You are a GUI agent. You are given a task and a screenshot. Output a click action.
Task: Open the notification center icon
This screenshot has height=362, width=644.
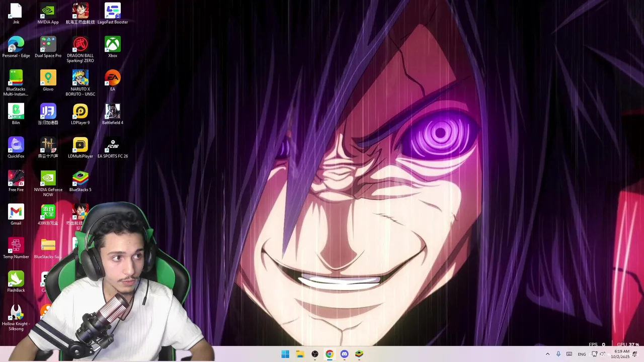[635, 354]
